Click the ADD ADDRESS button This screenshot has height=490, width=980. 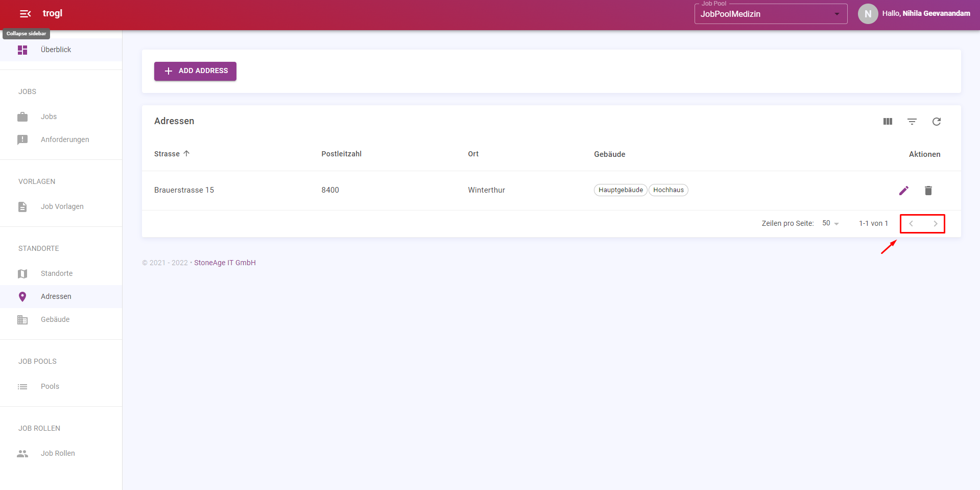pyautogui.click(x=195, y=71)
